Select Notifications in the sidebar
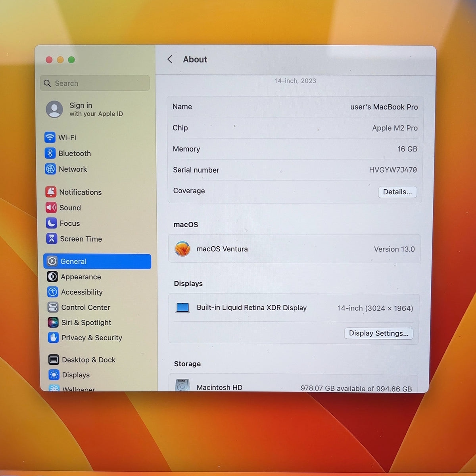This screenshot has height=476, width=476. (98, 192)
